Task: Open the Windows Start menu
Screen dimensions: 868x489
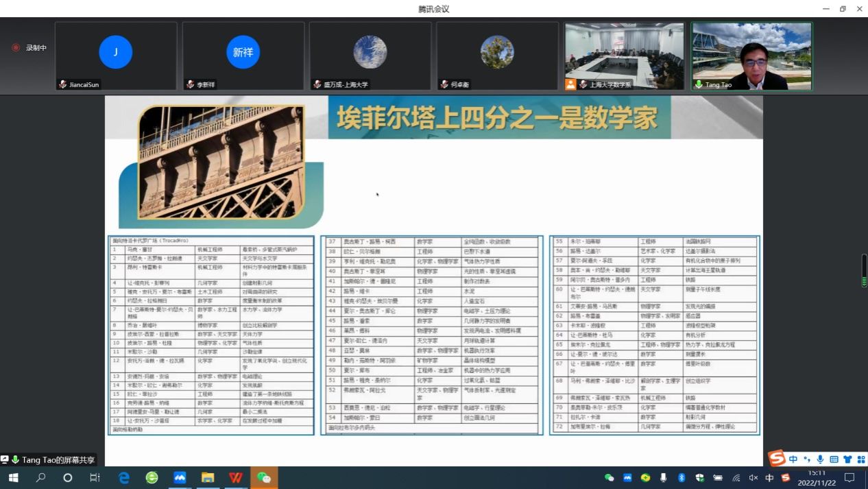Action: point(13,477)
